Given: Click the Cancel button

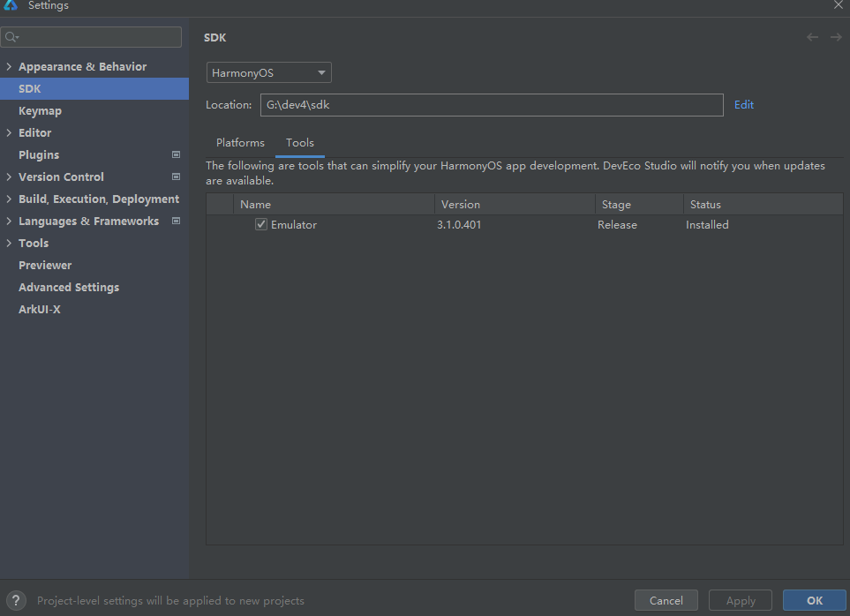Looking at the screenshot, I should click(666, 600).
